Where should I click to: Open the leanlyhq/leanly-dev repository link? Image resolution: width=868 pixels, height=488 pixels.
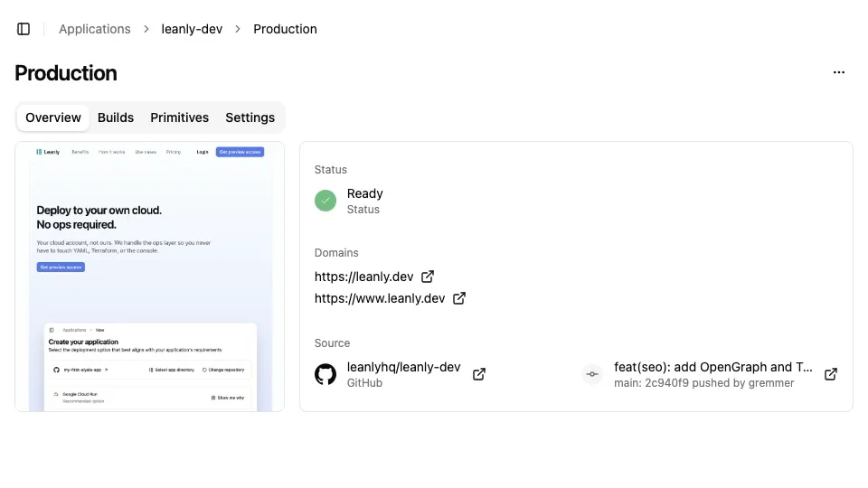coord(403,368)
